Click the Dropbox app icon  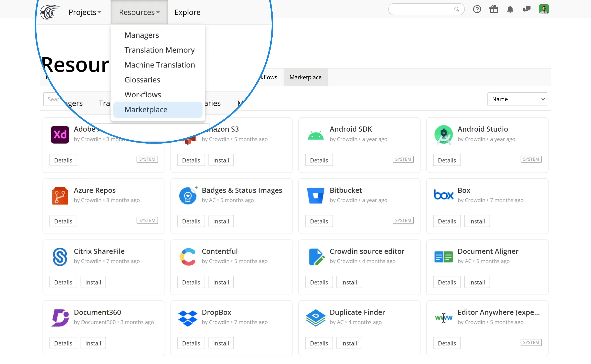188,318
